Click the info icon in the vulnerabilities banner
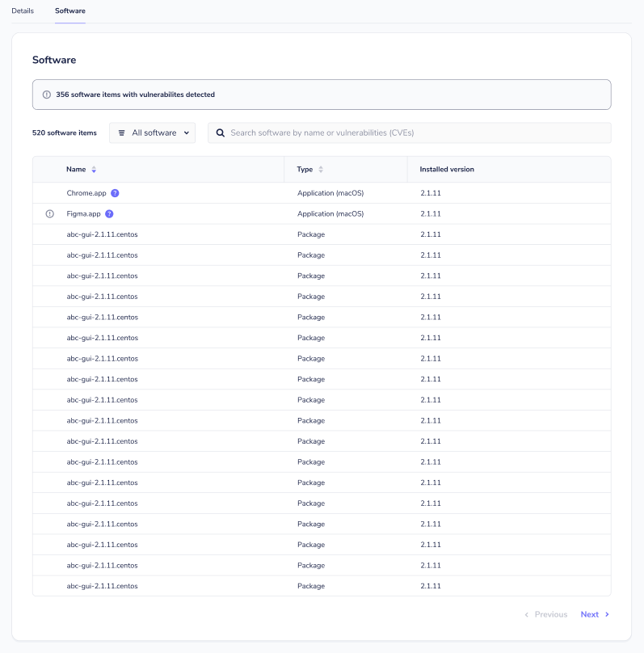This screenshot has width=644, height=653. tap(46, 95)
